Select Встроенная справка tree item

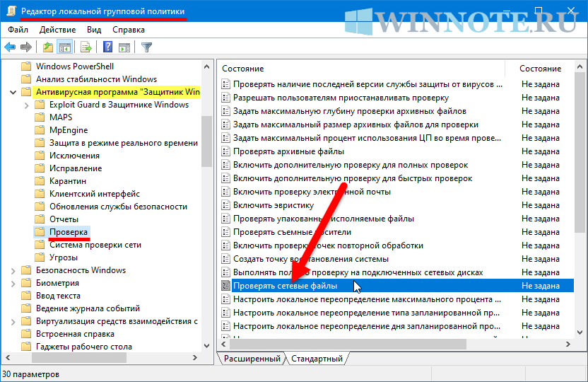[75, 334]
